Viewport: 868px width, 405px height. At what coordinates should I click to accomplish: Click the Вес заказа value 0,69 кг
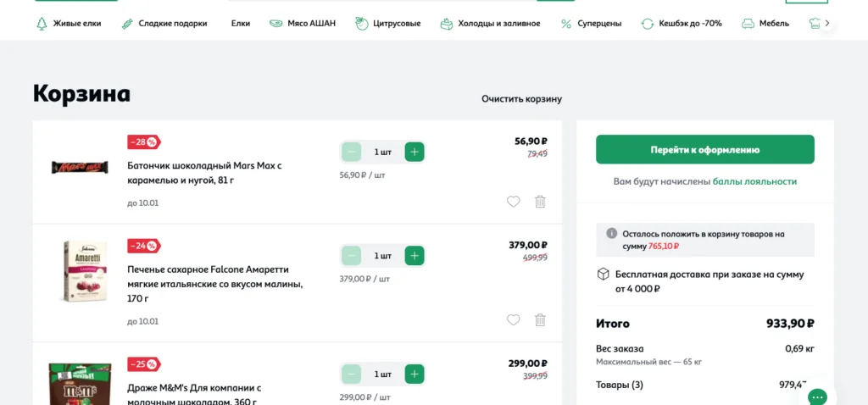tap(799, 348)
